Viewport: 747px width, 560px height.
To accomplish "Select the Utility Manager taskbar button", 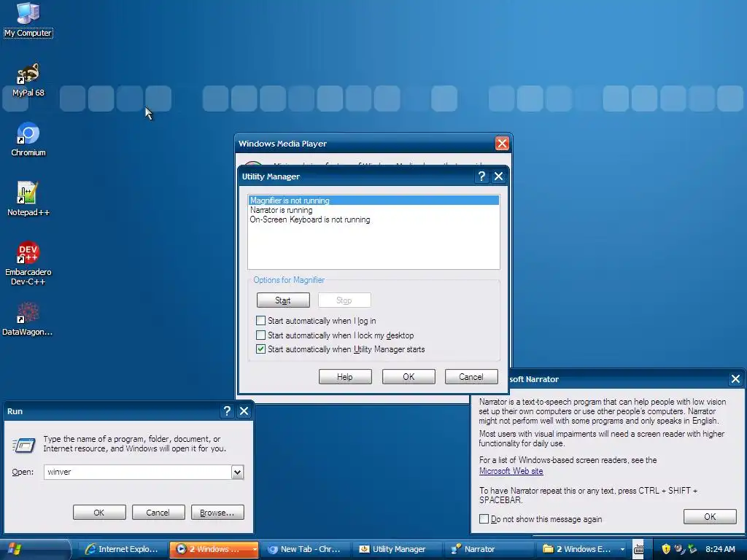I will pos(397,549).
